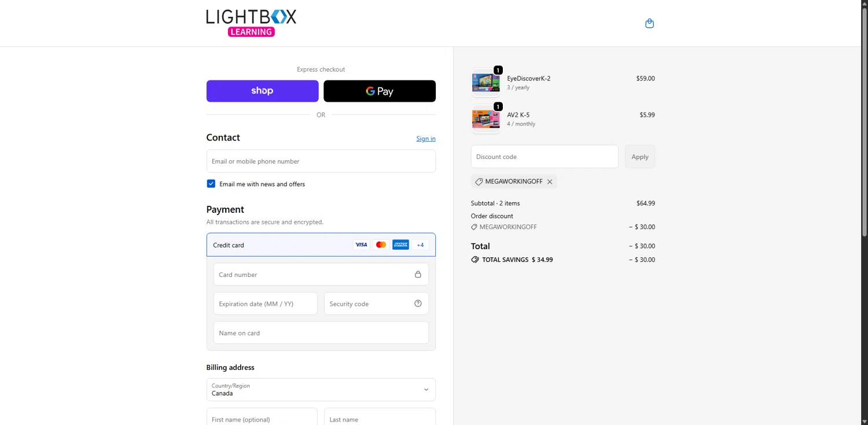
Task: Click the Total Savings tag icon
Action: tap(475, 260)
